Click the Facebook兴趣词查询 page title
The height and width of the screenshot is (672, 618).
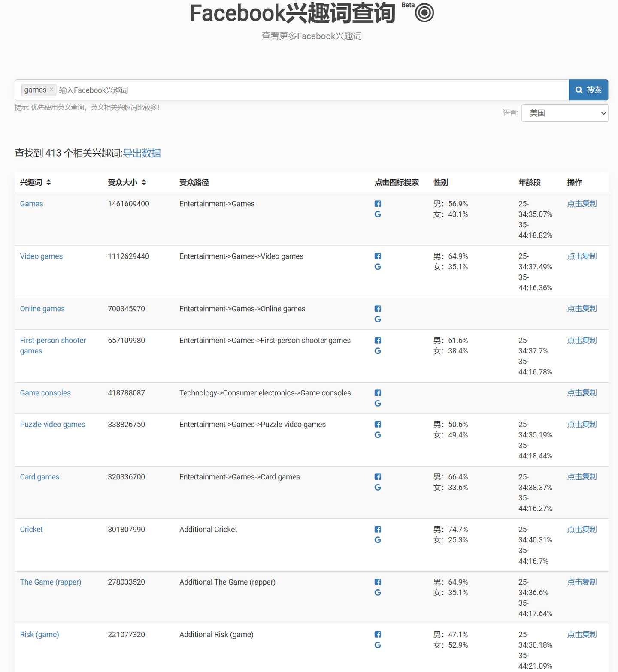pos(292,13)
